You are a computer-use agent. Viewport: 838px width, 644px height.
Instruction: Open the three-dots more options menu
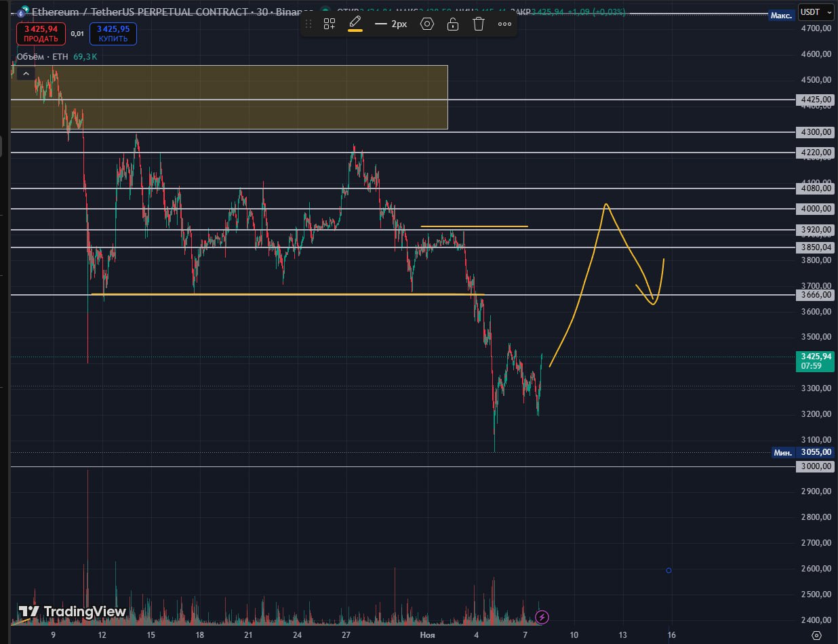[x=504, y=24]
